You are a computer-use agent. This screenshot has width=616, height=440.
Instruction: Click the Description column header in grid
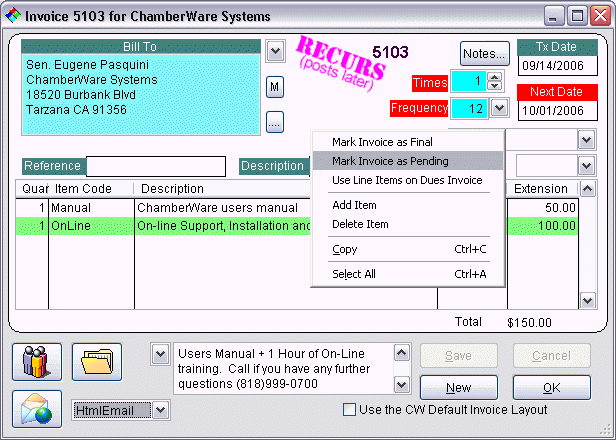click(x=222, y=189)
